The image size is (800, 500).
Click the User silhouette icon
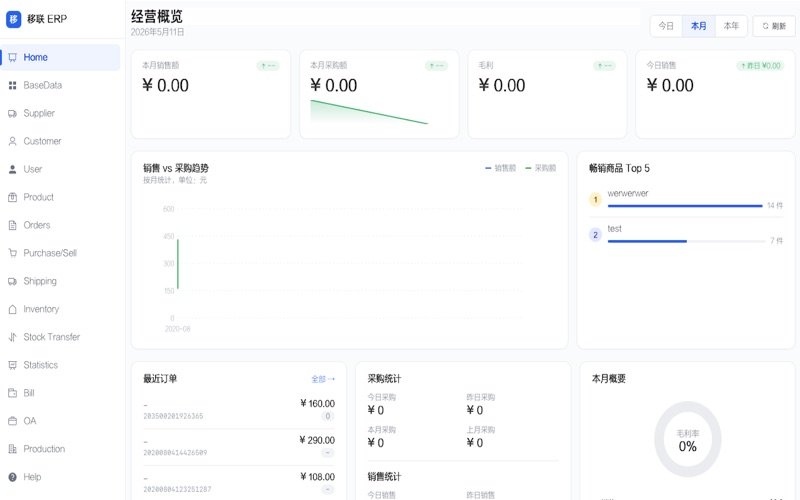(x=12, y=169)
